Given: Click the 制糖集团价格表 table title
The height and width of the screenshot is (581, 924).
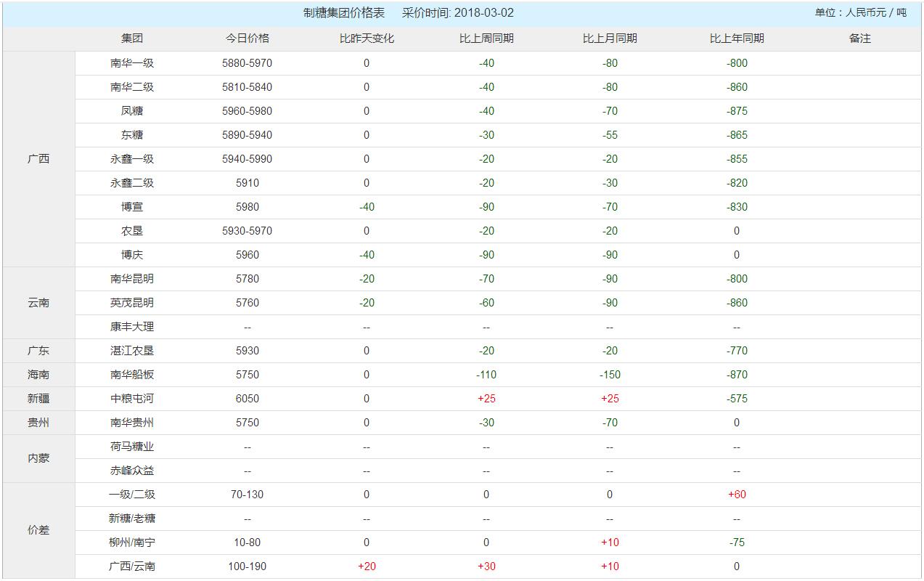Looking at the screenshot, I should [344, 13].
